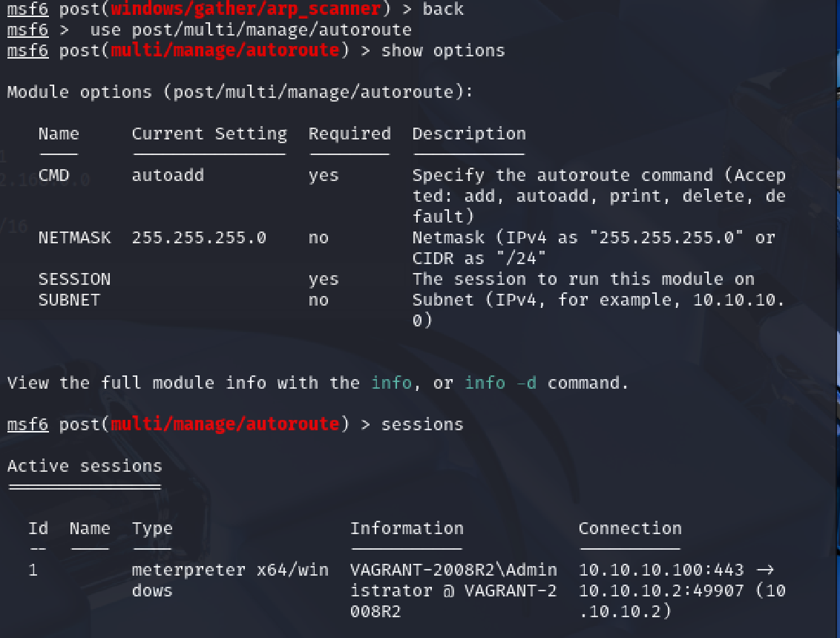The image size is (840, 638).
Task: Click the typed "sessions" command
Action: (422, 425)
